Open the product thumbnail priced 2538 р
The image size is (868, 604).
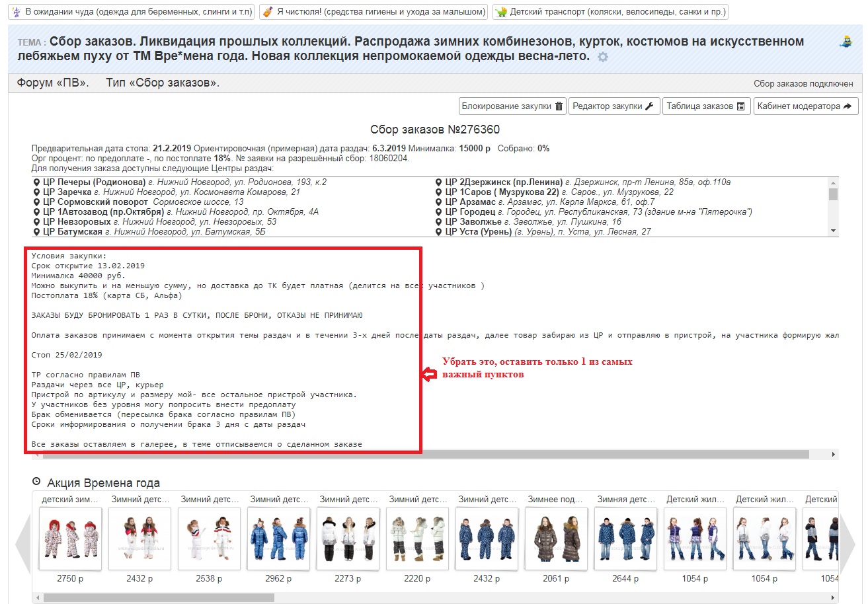point(209,539)
